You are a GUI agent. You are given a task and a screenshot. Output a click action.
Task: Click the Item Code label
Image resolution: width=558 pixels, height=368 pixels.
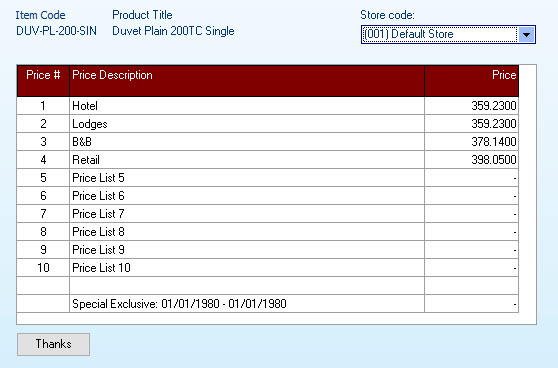pos(40,15)
